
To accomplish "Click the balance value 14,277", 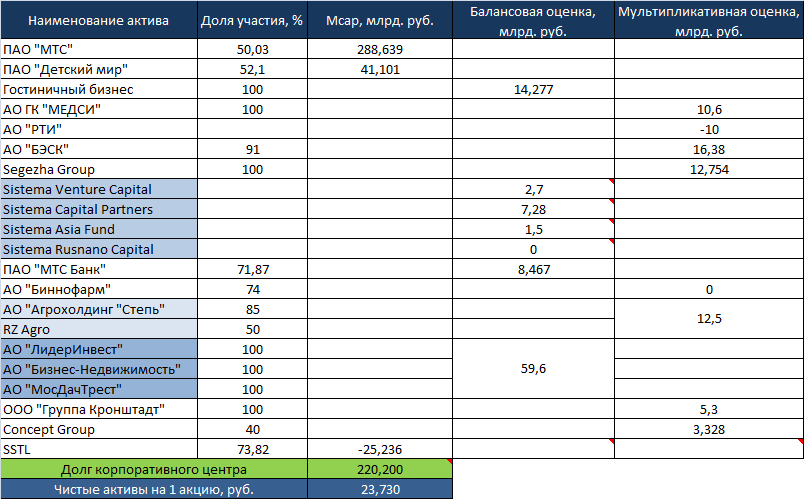I will tap(533, 89).
